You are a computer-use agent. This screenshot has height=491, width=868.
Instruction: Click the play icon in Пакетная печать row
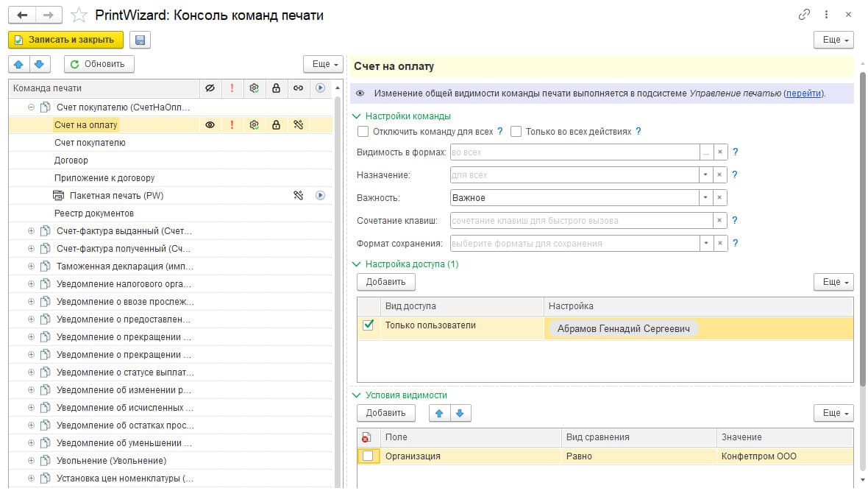click(x=320, y=196)
